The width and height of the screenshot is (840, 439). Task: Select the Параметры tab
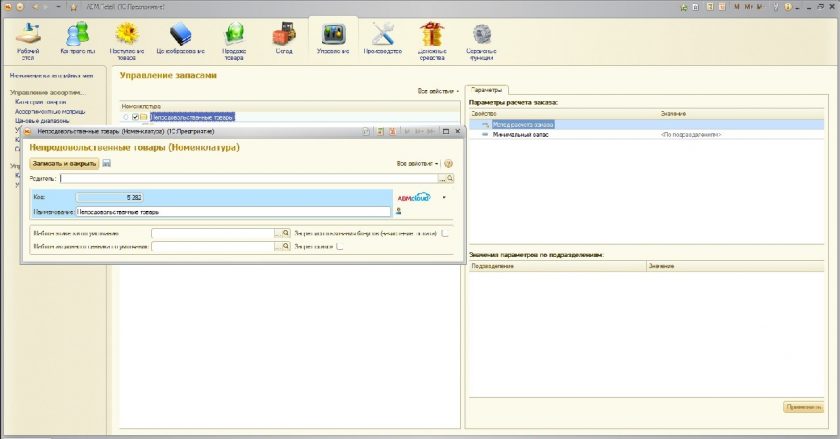486,90
